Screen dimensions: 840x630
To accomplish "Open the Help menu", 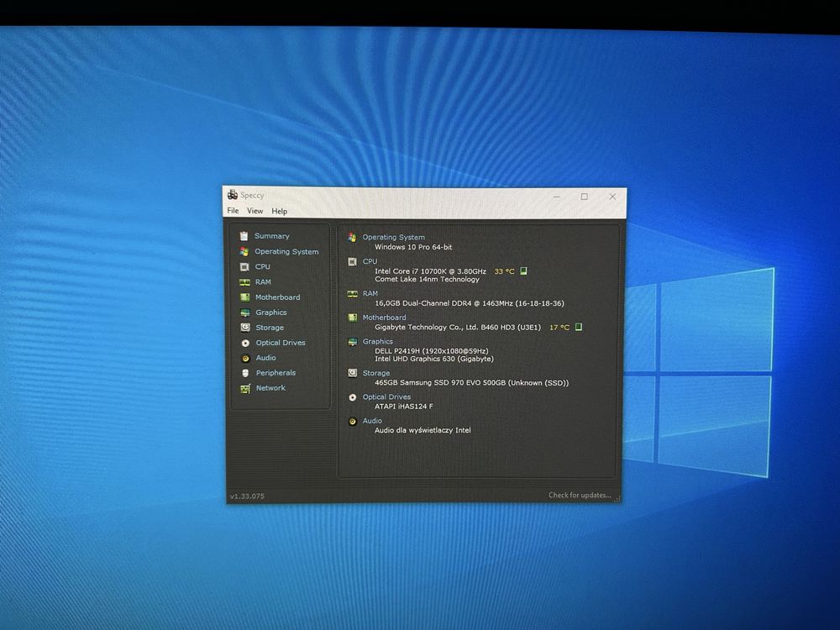I will (x=279, y=211).
